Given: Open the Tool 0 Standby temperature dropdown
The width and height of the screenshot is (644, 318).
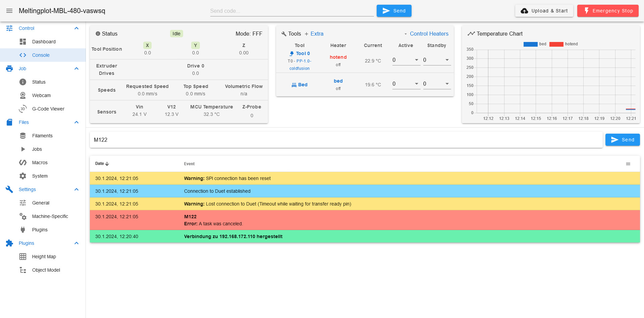Looking at the screenshot, I should coord(447,60).
